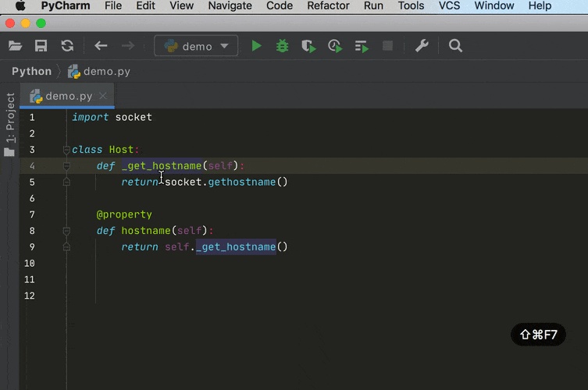Click 'socket' in the import statement
This screenshot has height=390, width=588.
coord(134,117)
